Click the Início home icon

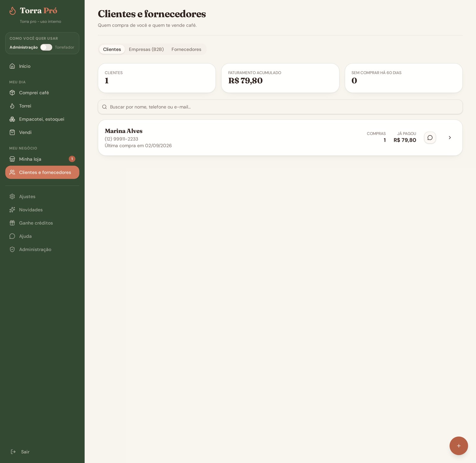click(x=12, y=66)
